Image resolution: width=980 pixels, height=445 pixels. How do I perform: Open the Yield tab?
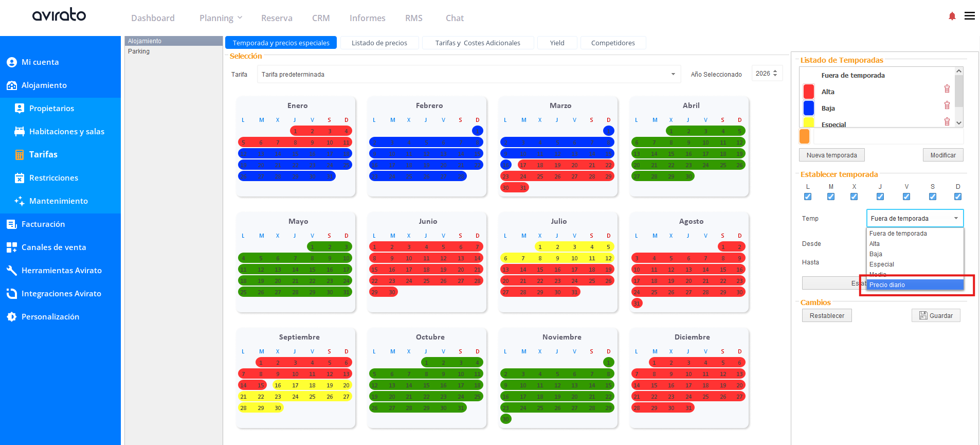557,43
